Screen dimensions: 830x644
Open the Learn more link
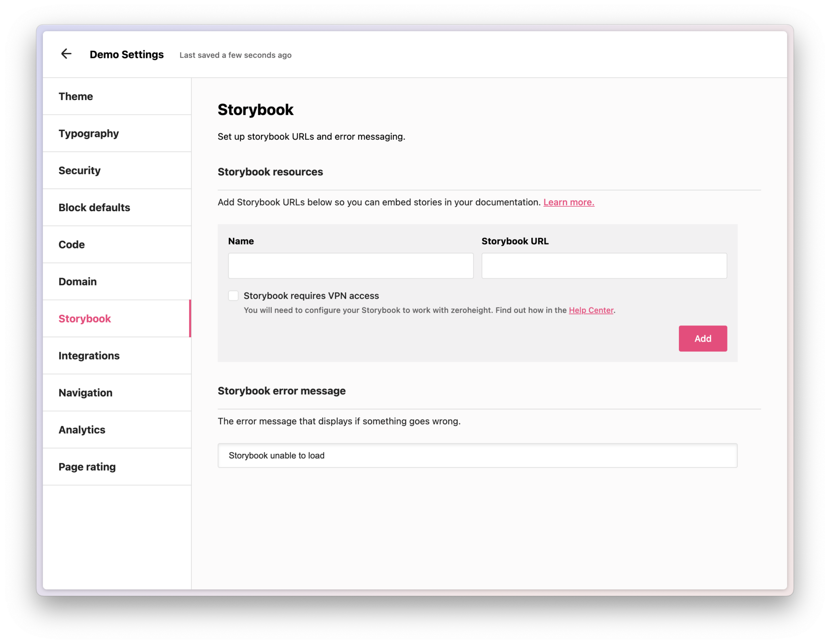pyautogui.click(x=569, y=202)
